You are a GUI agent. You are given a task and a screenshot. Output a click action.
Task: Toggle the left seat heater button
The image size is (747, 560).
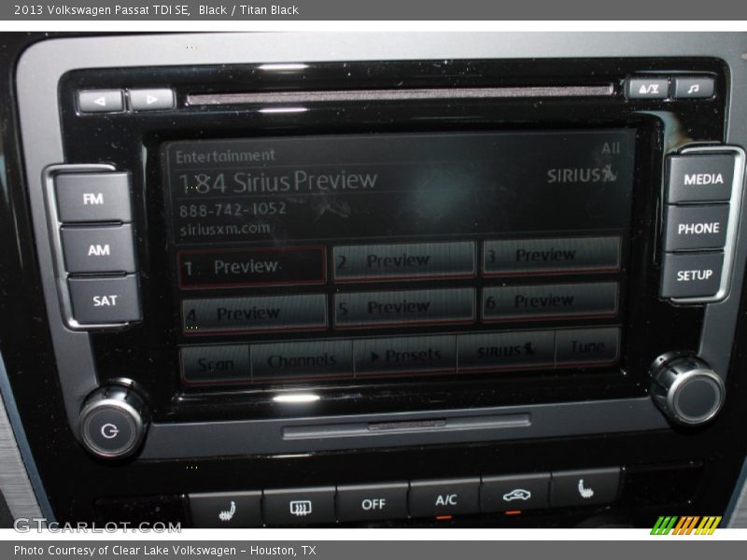point(226,511)
